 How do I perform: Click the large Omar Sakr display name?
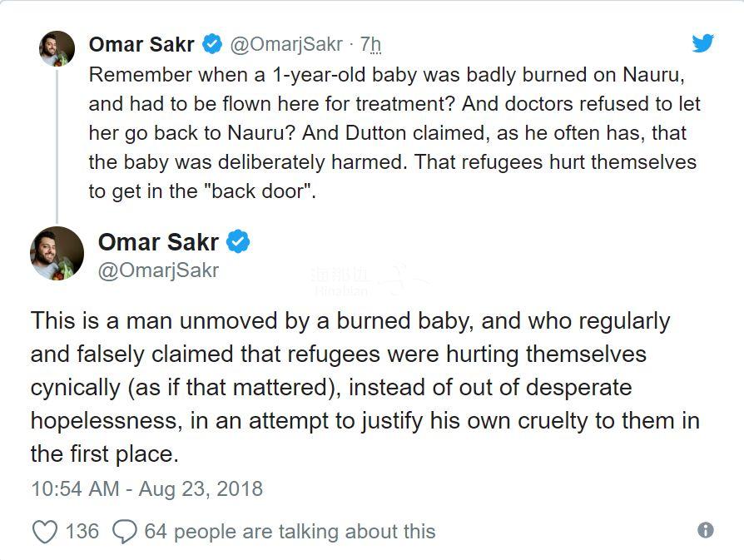158,242
